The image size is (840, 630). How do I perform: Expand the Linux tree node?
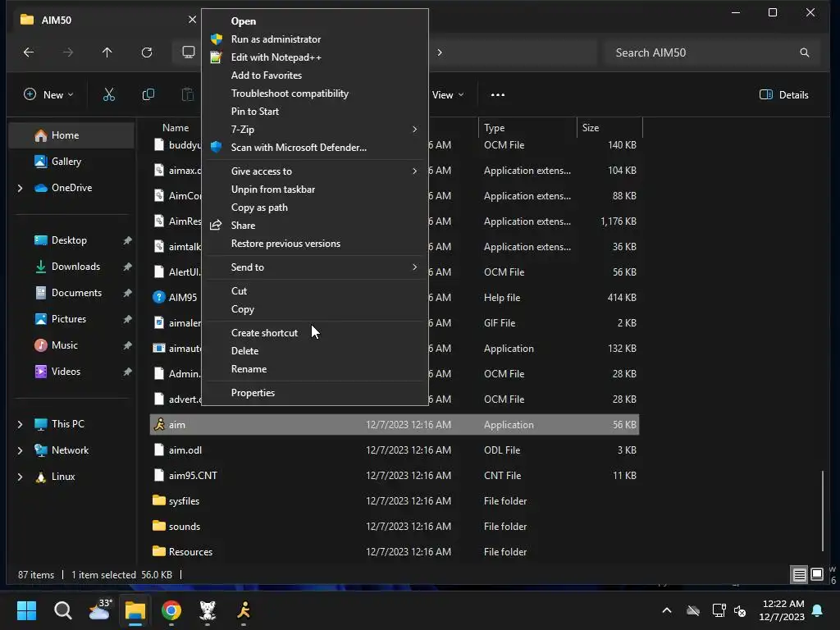pyautogui.click(x=20, y=477)
